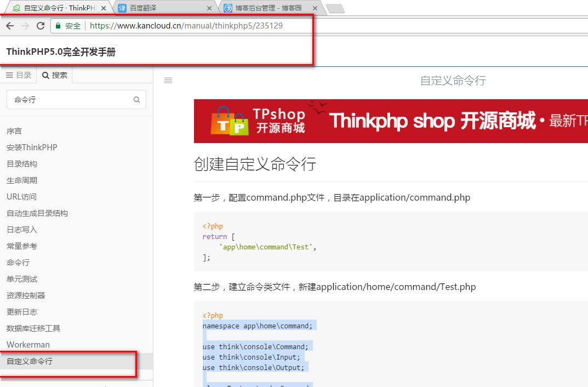Open 常量参考 chapter

pyautogui.click(x=22, y=246)
